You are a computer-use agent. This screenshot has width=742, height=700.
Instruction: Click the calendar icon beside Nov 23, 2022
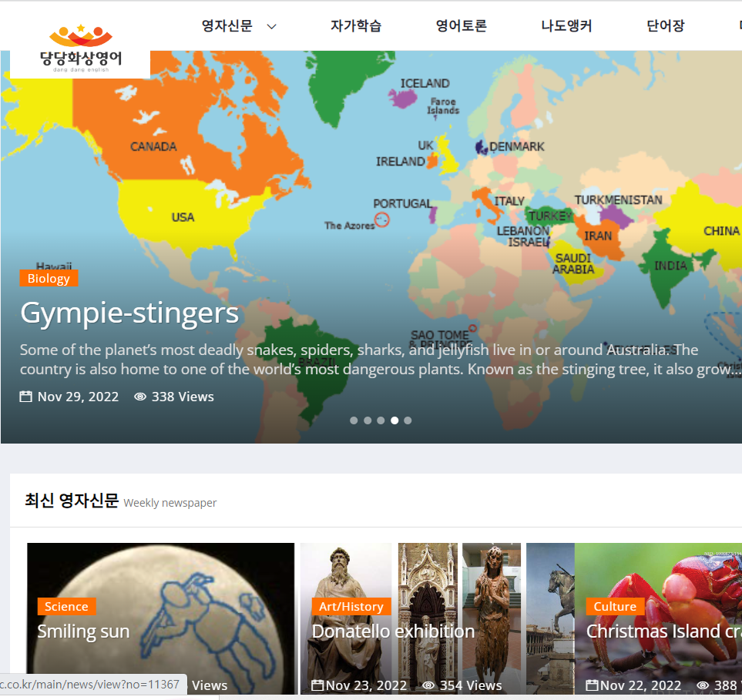coord(317,685)
